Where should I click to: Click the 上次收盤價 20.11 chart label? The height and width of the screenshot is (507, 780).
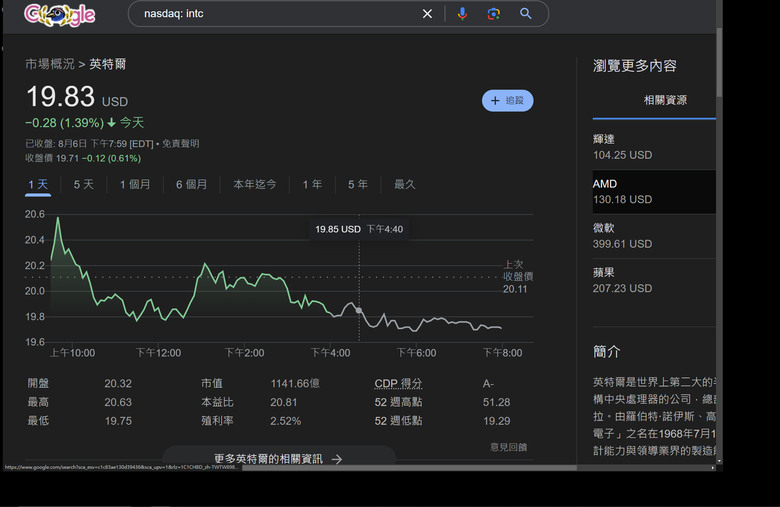[517, 277]
